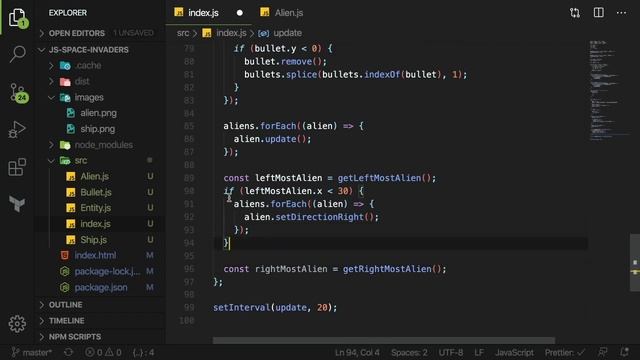Viewport: 640px width, 360px height.
Task: Open Bullet.js in the file tree
Action: [x=96, y=192]
